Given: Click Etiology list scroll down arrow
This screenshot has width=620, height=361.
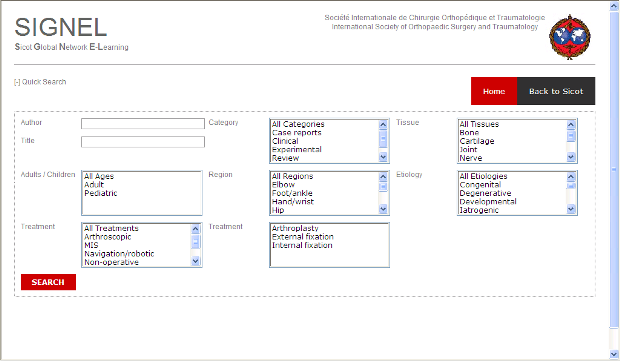Looking at the screenshot, I should (x=571, y=209).
